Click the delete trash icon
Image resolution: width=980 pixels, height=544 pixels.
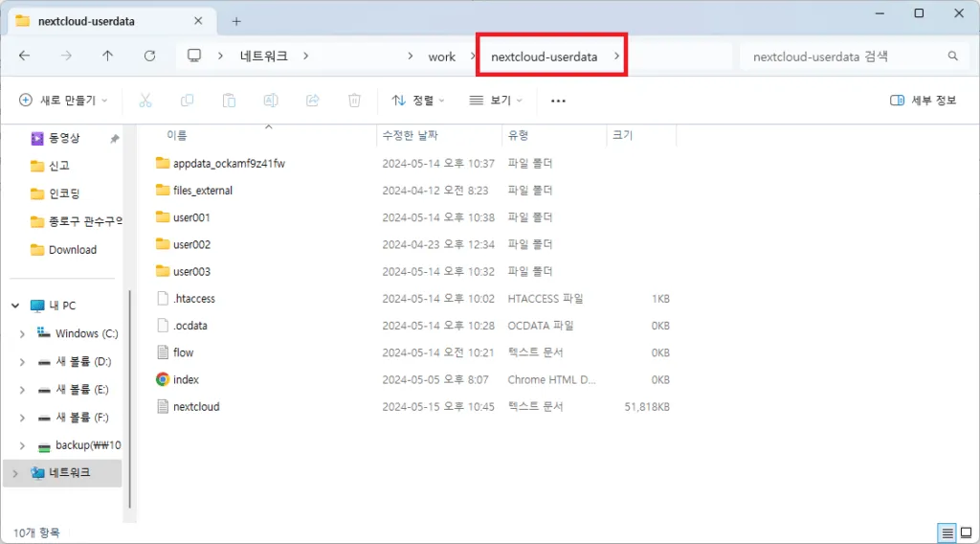click(354, 100)
